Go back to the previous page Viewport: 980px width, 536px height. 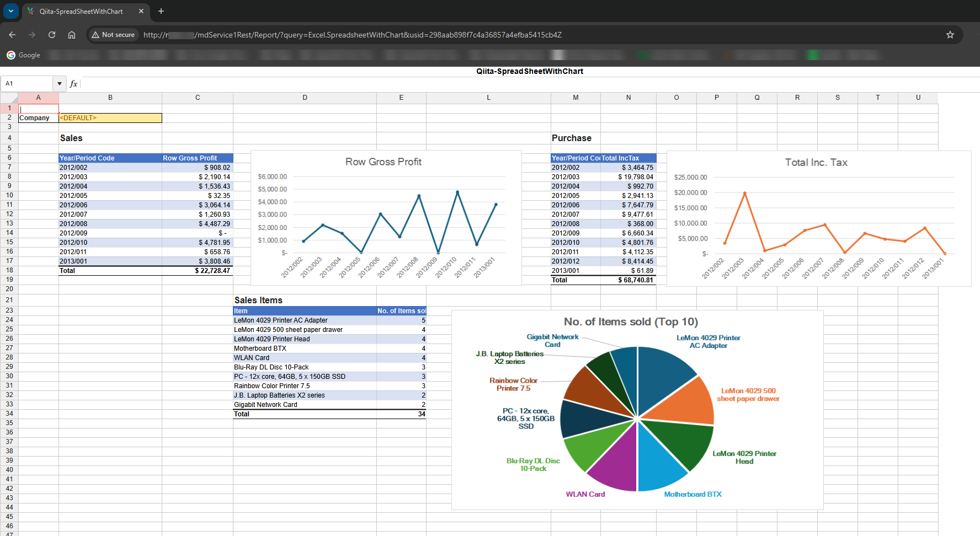pyautogui.click(x=12, y=35)
